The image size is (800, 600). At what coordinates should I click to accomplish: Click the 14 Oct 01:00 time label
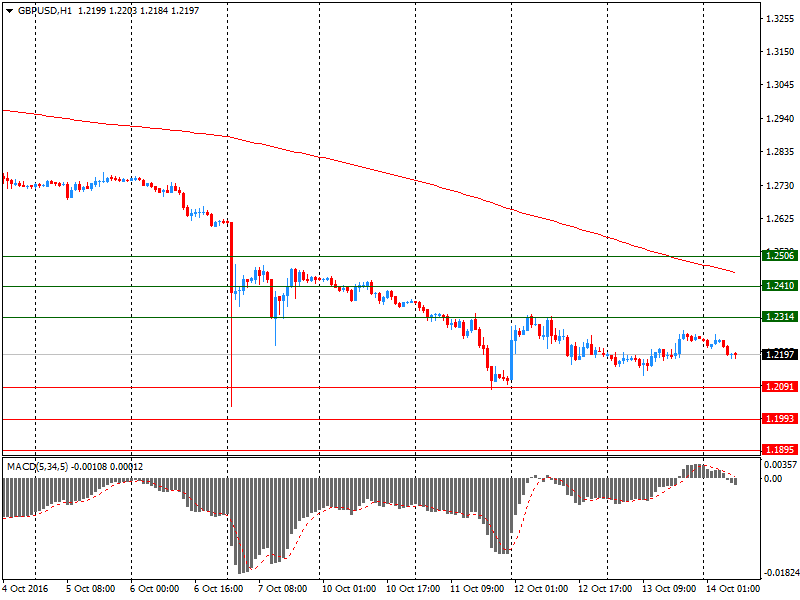733,589
